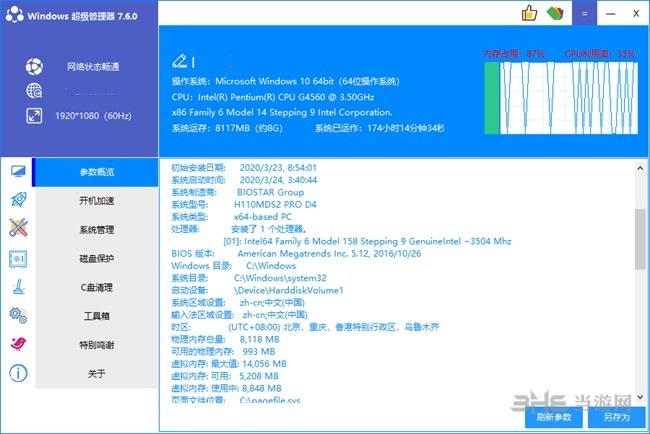Click the 处理器 安装了 1 个处理器 row

tap(239, 229)
